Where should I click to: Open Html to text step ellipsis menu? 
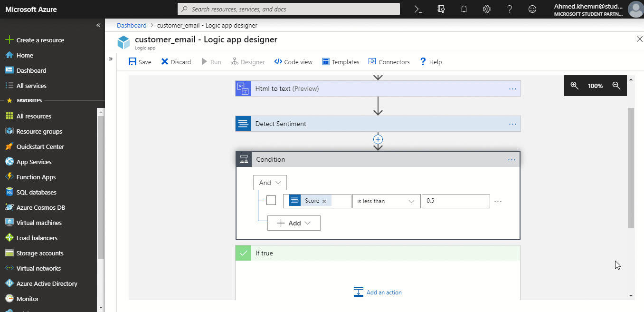[x=512, y=88]
